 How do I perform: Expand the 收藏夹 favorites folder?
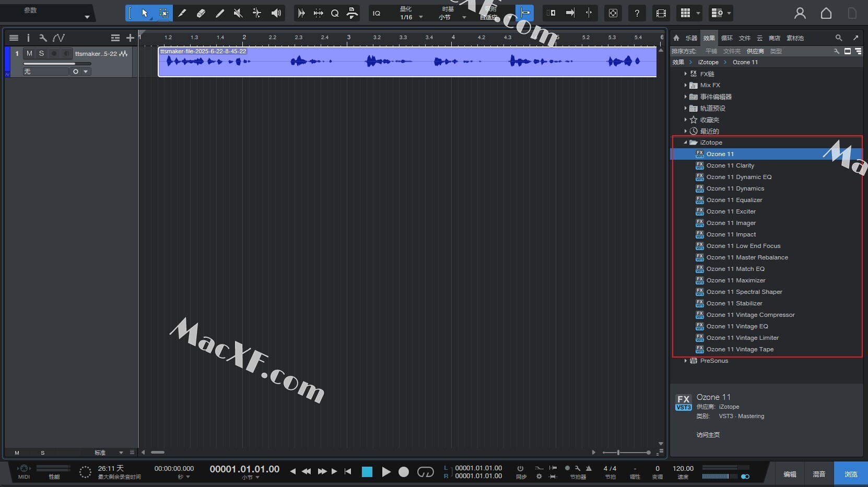(x=685, y=120)
